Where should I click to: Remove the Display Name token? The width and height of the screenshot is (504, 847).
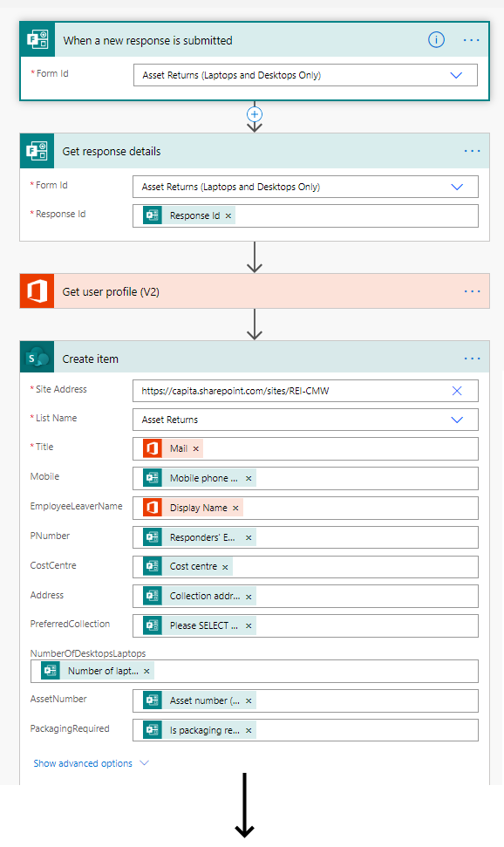(x=235, y=509)
